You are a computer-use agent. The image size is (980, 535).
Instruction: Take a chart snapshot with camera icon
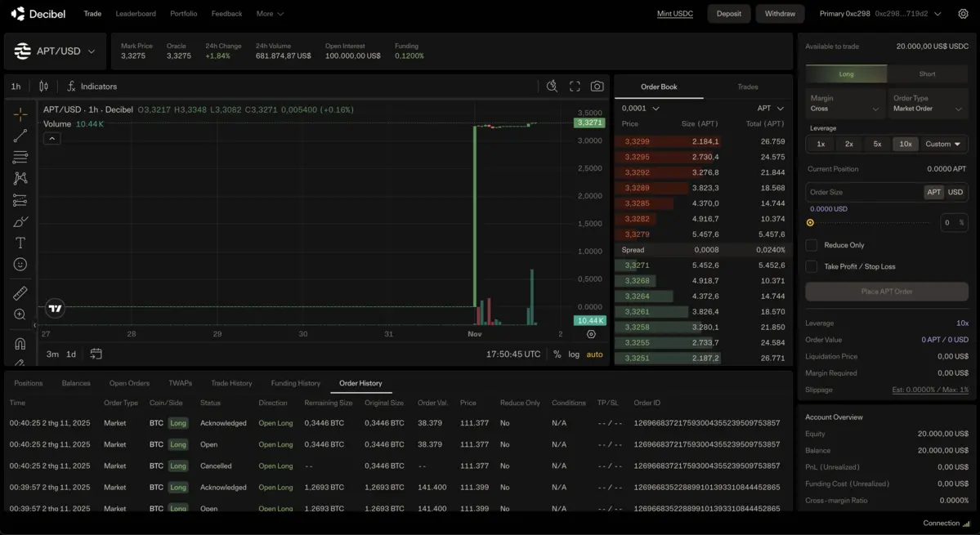(x=597, y=87)
